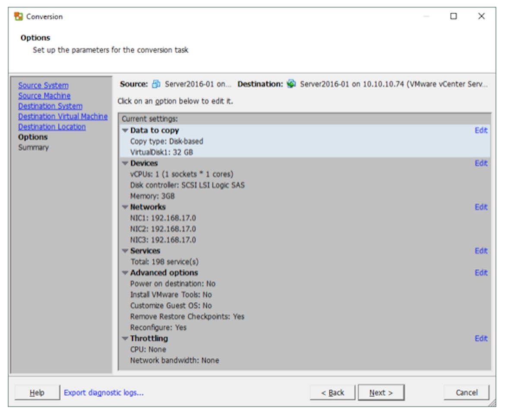Edit the Data to copy settings
Viewport: 518px width, 420px height.
pyautogui.click(x=481, y=130)
